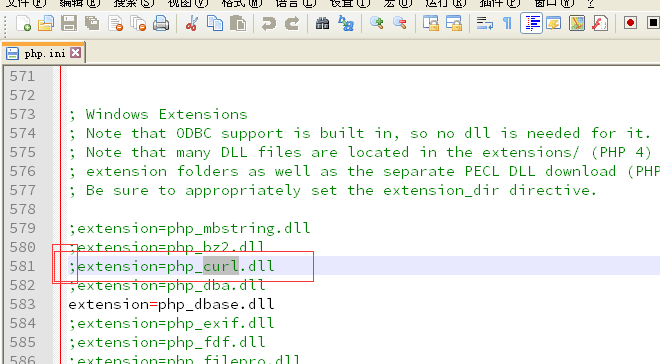
Task: Close the php.ini tab with its X
Action: point(76,53)
